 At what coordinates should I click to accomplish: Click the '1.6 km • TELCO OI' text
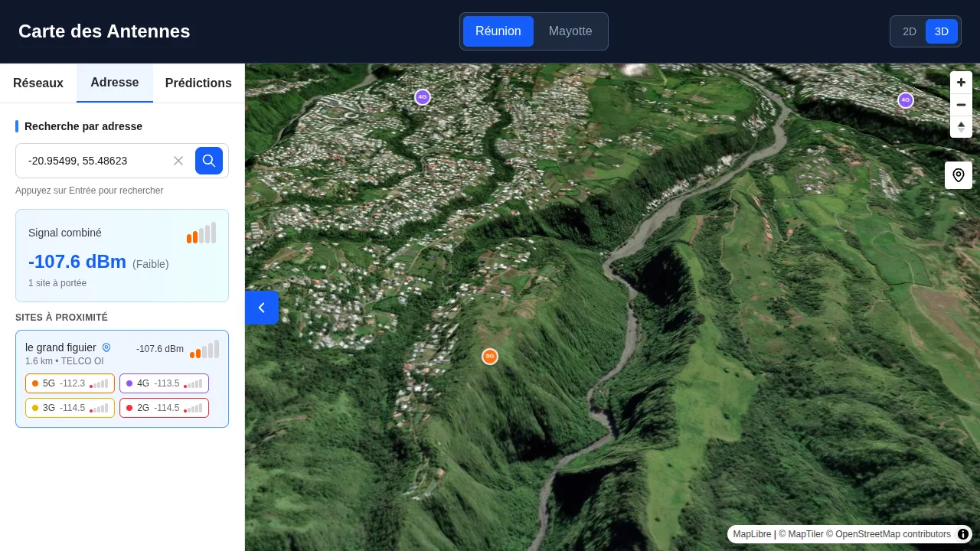[x=64, y=361]
